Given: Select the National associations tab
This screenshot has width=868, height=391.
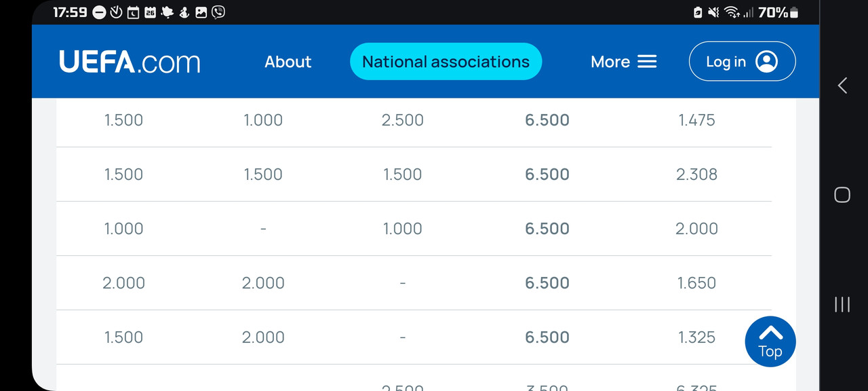Looking at the screenshot, I should pos(446,62).
